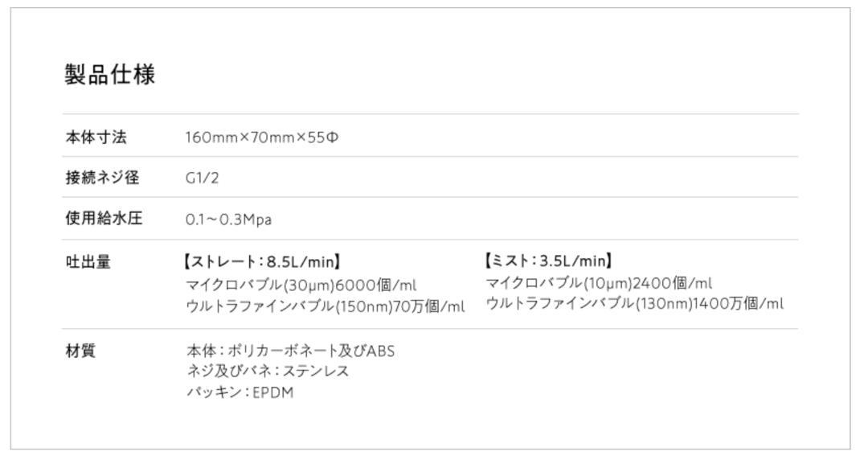Image resolution: width=868 pixels, height=464 pixels.
Task: Click the 0.1～0.3Mpa pressure value
Action: tap(228, 220)
